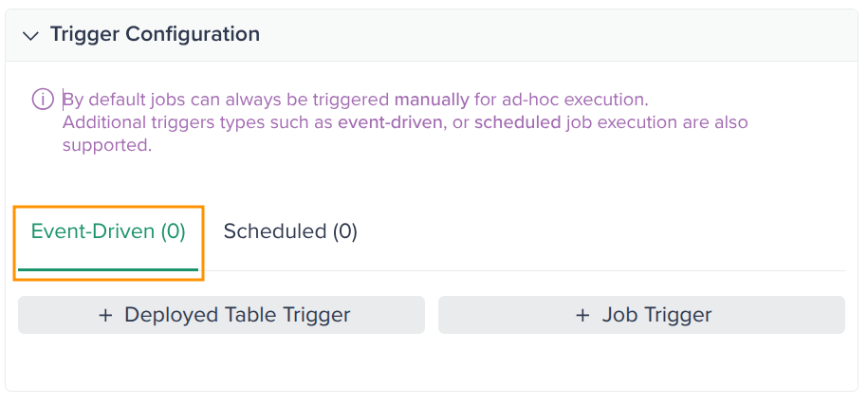
Task: Switch to the Scheduled (0) tab
Action: click(290, 231)
